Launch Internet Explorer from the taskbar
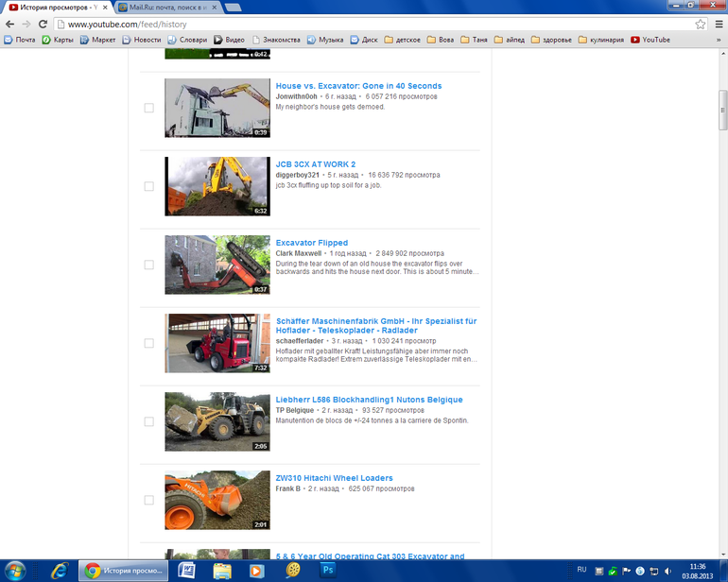Screen dimensions: 728x582 click(60, 571)
